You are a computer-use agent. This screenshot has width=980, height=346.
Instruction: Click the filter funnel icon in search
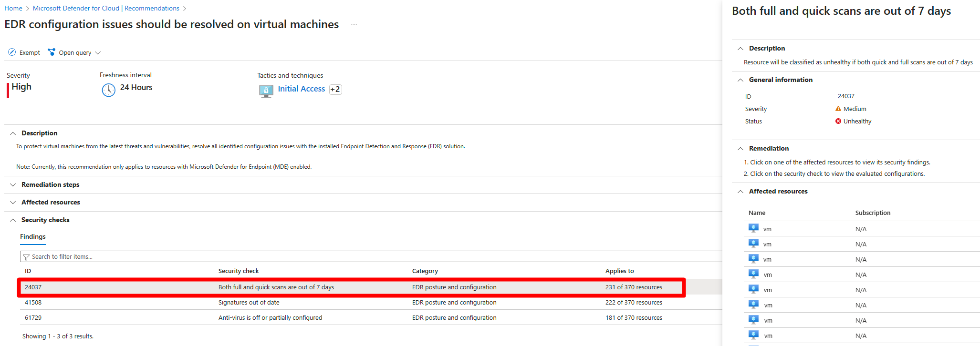[x=26, y=257]
